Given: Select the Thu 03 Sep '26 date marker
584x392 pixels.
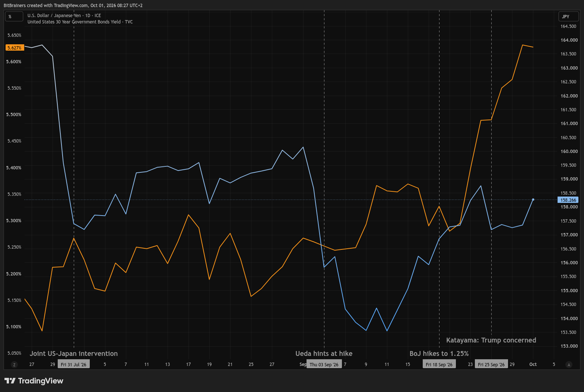Looking at the screenshot, I should coord(324,364).
